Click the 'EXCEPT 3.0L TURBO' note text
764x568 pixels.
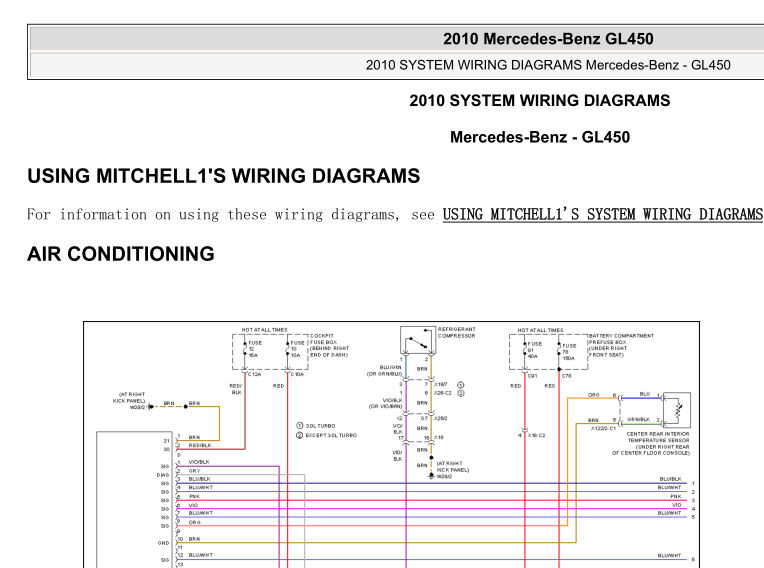(x=331, y=435)
